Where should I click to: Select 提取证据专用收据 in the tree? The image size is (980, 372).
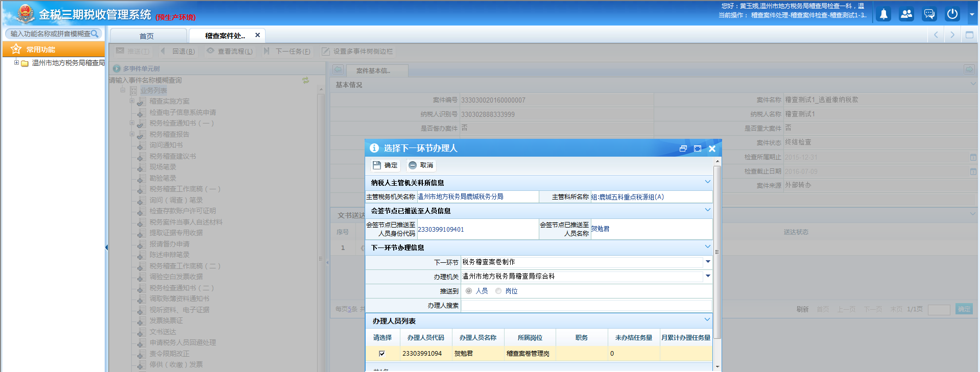176,233
